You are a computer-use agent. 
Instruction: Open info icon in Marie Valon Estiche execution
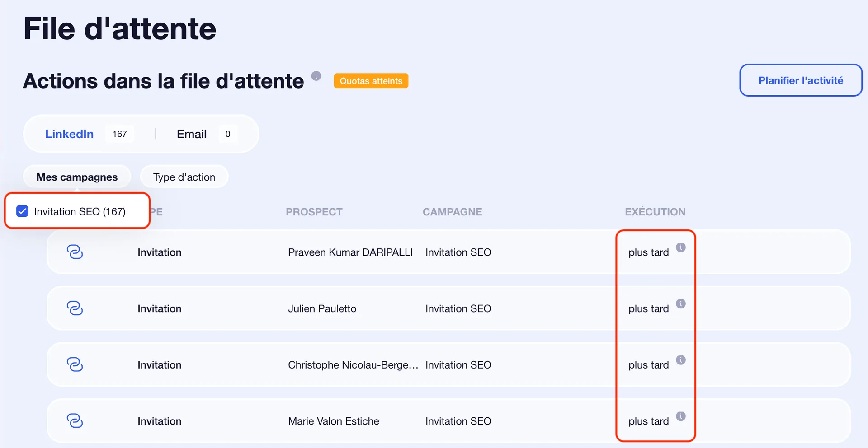[x=680, y=416]
